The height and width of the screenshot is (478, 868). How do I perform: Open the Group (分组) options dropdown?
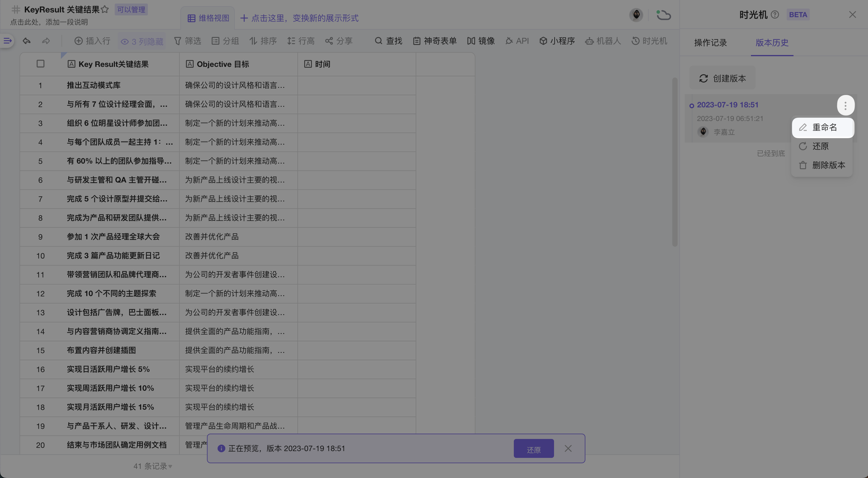[x=225, y=41]
